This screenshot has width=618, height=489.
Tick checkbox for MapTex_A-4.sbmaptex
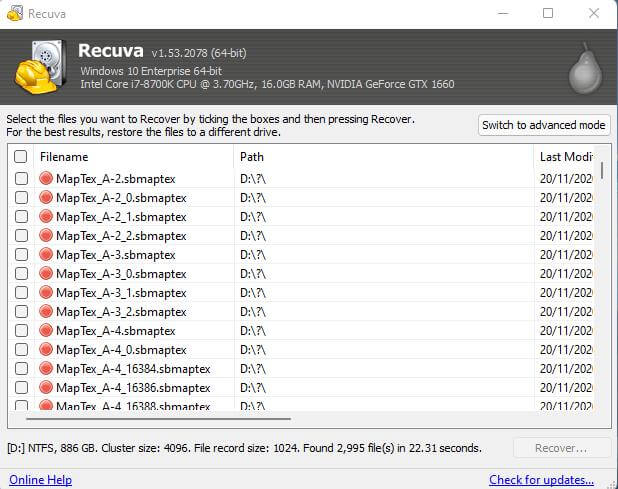[x=21, y=330]
